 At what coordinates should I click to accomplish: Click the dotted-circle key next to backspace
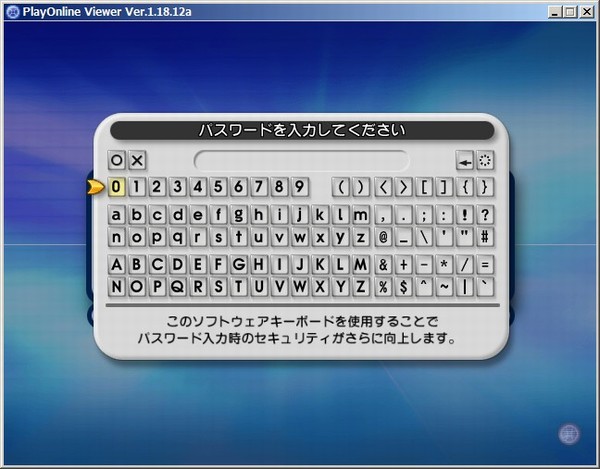485,160
